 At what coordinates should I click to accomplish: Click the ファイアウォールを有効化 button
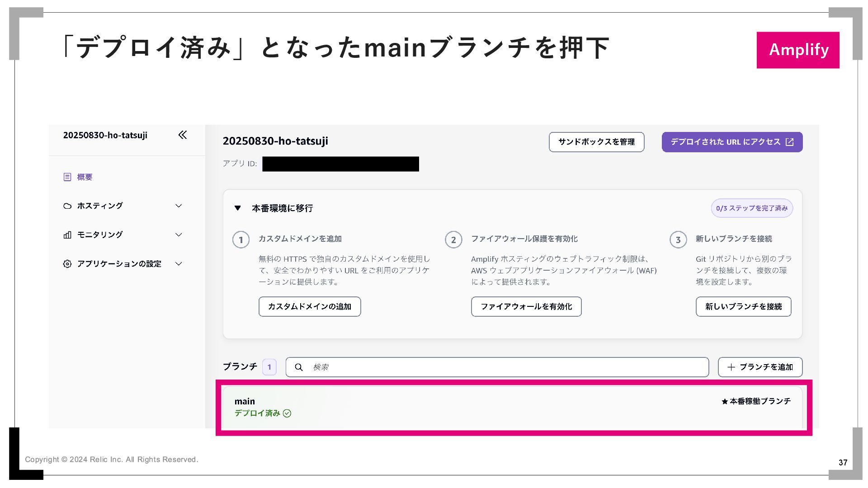(526, 307)
